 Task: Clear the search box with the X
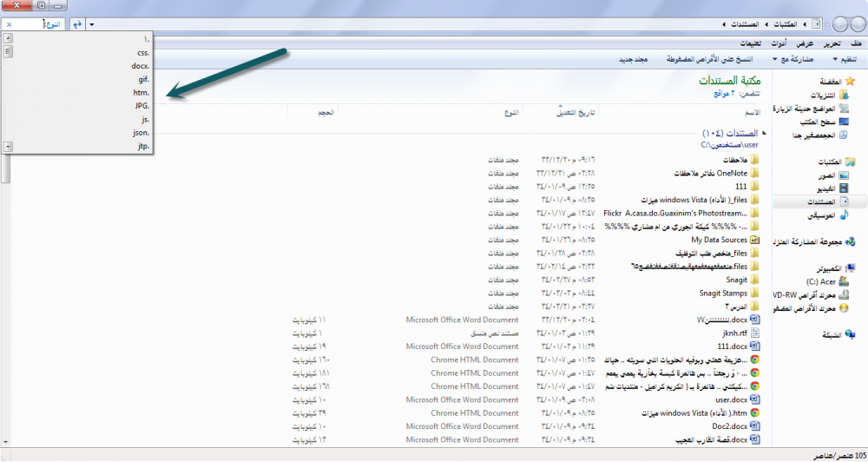click(9, 25)
